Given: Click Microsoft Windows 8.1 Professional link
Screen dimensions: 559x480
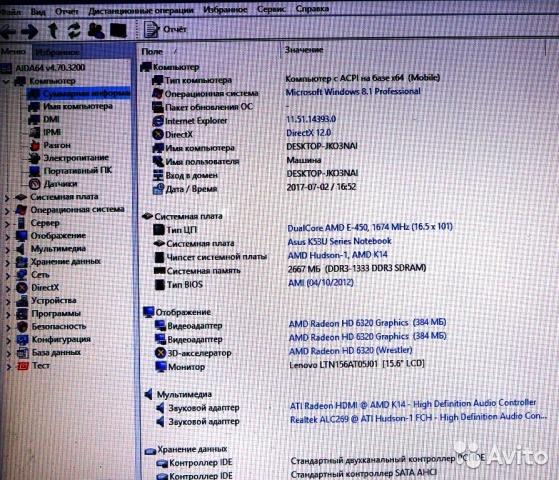Looking at the screenshot, I should coord(353,92).
